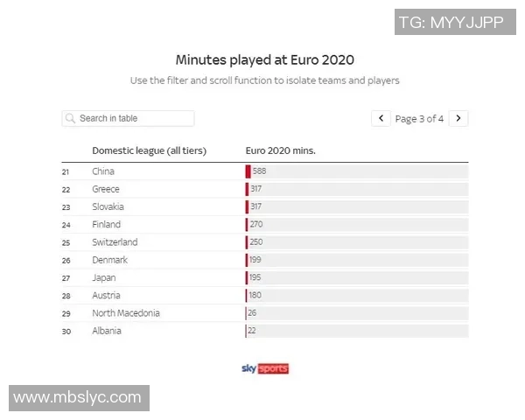Click the Minutes played at Euro 2020 title
The image size is (525, 420).
tap(265, 59)
